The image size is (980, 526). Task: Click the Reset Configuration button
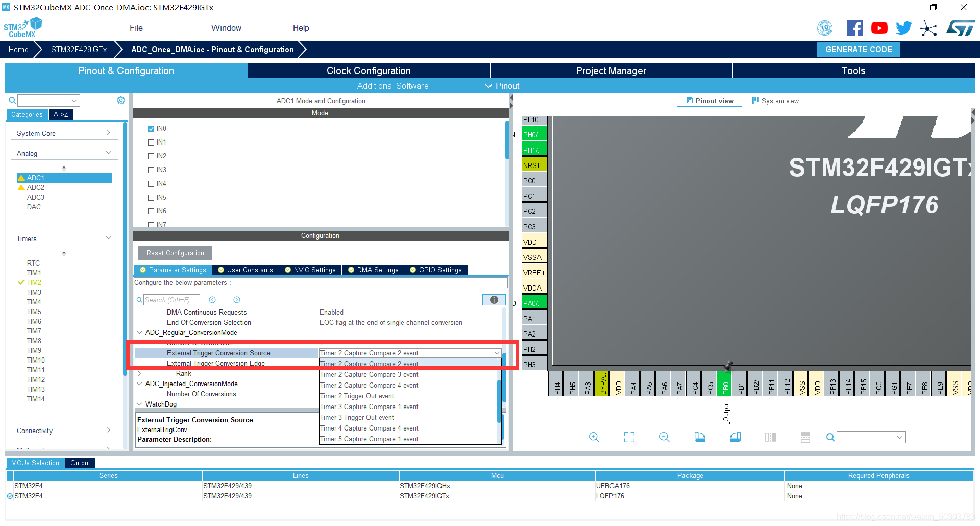pos(175,253)
